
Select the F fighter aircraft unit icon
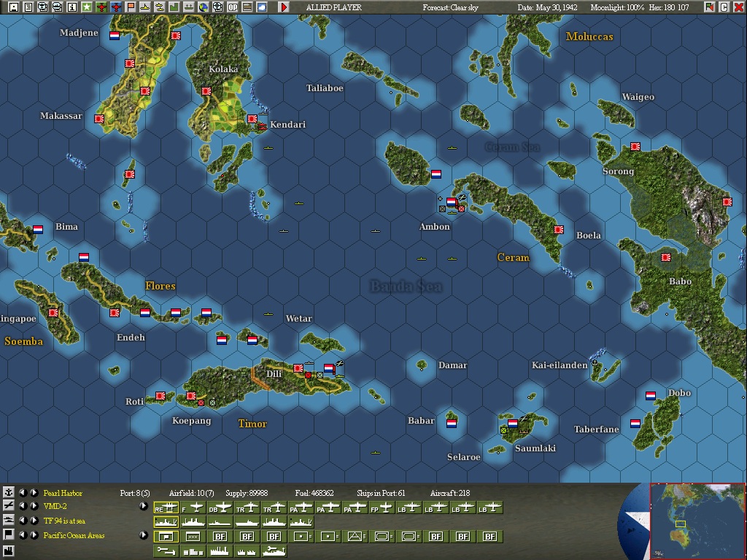[x=193, y=508]
